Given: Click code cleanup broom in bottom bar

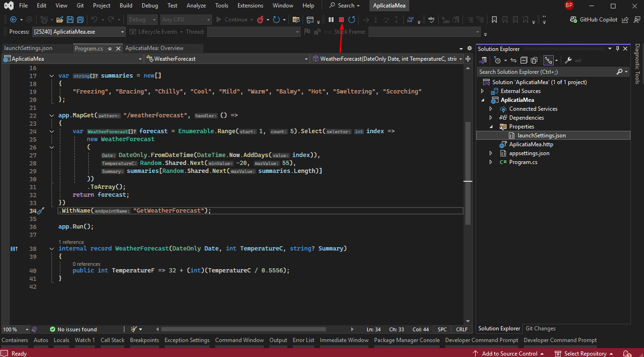Looking at the screenshot, I should point(134,329).
